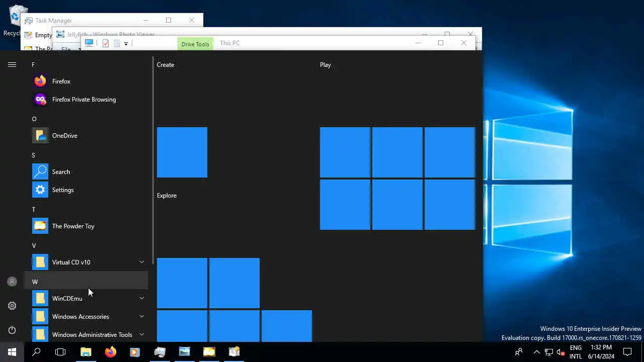This screenshot has width=644, height=362.
Task: Click the This PC window title text
Action: click(229, 43)
